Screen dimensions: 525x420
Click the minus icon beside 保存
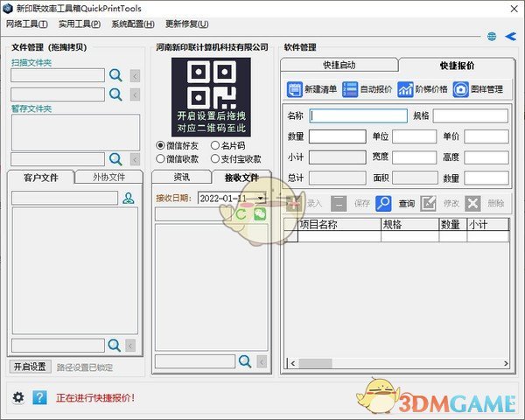click(339, 203)
